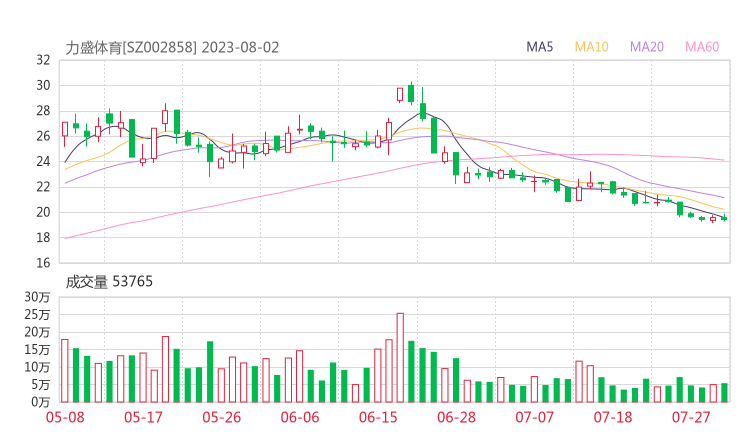
Task: Click the red candlestick gapping up near 29
Action: [x=400, y=94]
